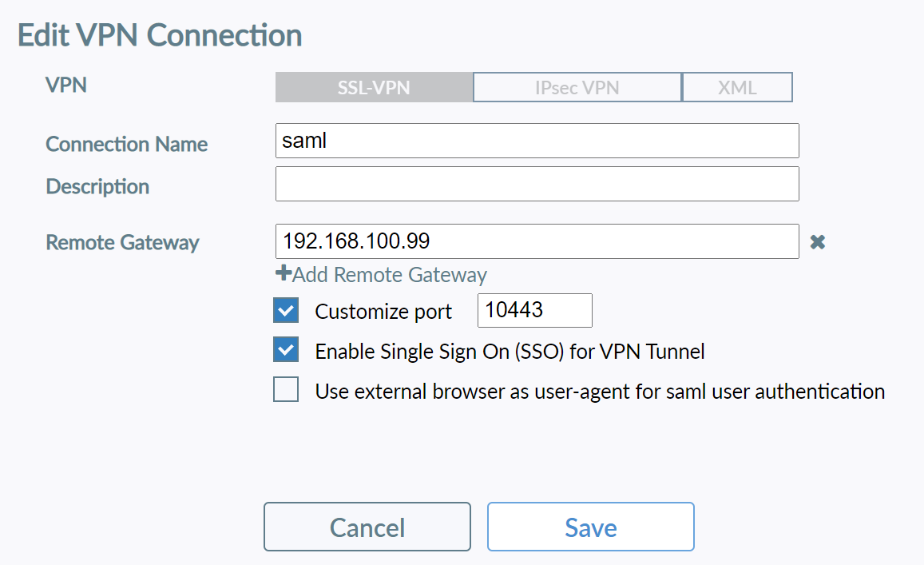Save the VPN connection

[x=590, y=527]
